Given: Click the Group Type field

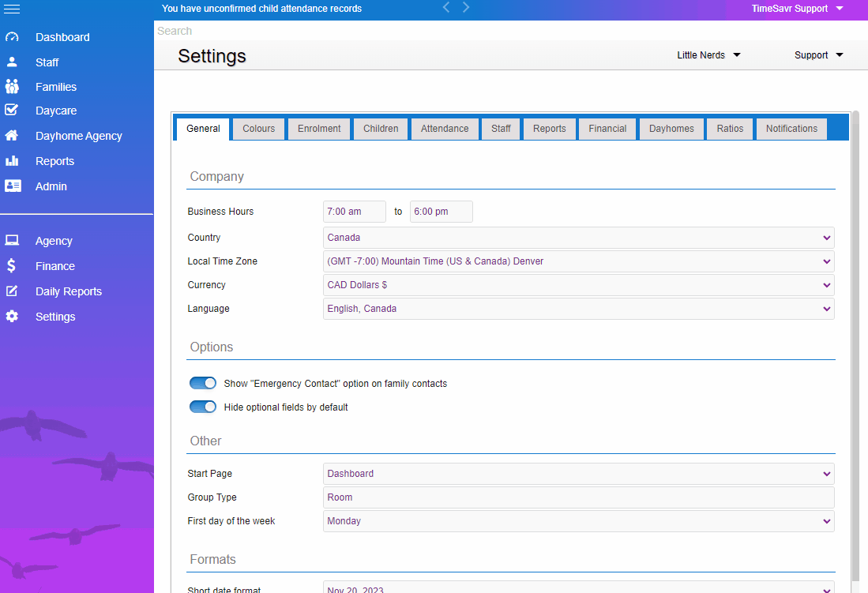Looking at the screenshot, I should [x=578, y=497].
